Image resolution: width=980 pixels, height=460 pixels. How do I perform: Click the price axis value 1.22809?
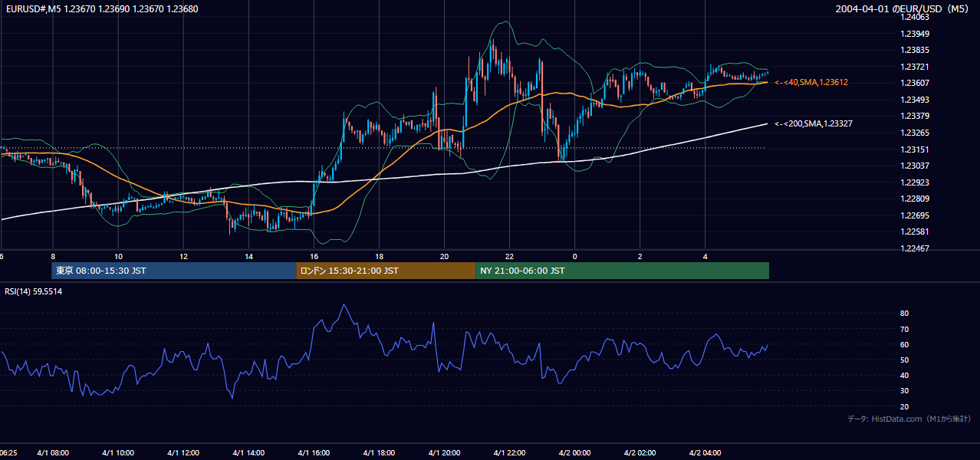click(913, 199)
